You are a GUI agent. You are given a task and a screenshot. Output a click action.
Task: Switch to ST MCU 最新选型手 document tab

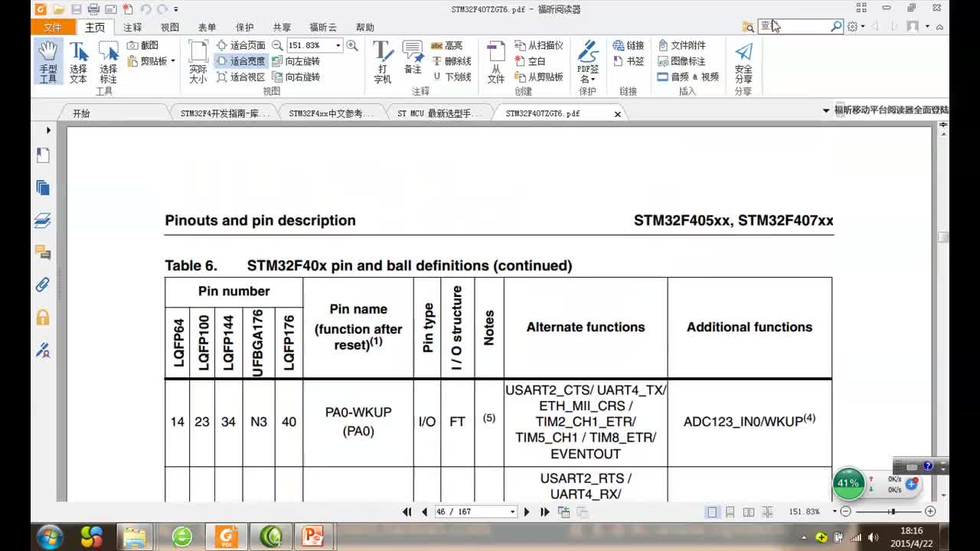[x=439, y=113]
